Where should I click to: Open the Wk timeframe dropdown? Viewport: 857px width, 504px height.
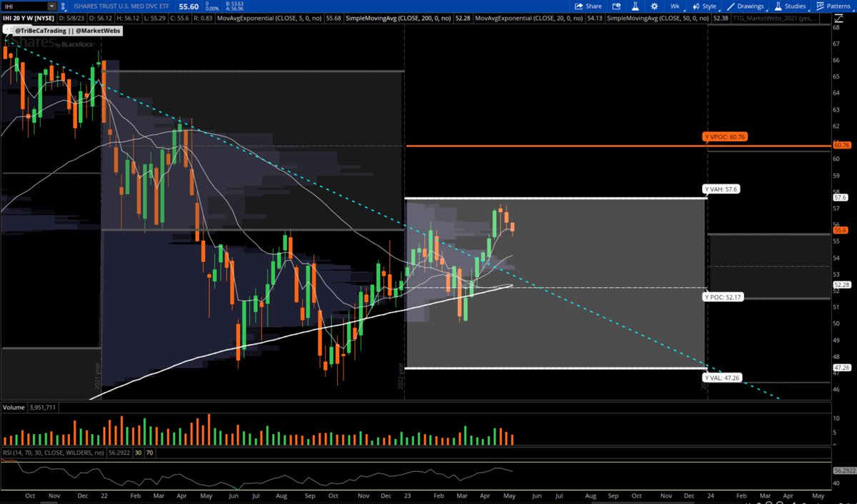676,6
